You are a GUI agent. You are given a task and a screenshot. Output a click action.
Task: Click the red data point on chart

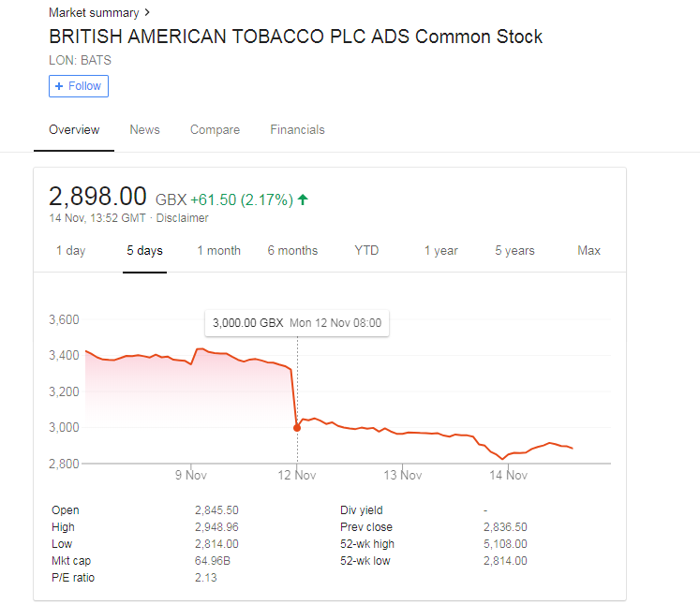point(297,428)
